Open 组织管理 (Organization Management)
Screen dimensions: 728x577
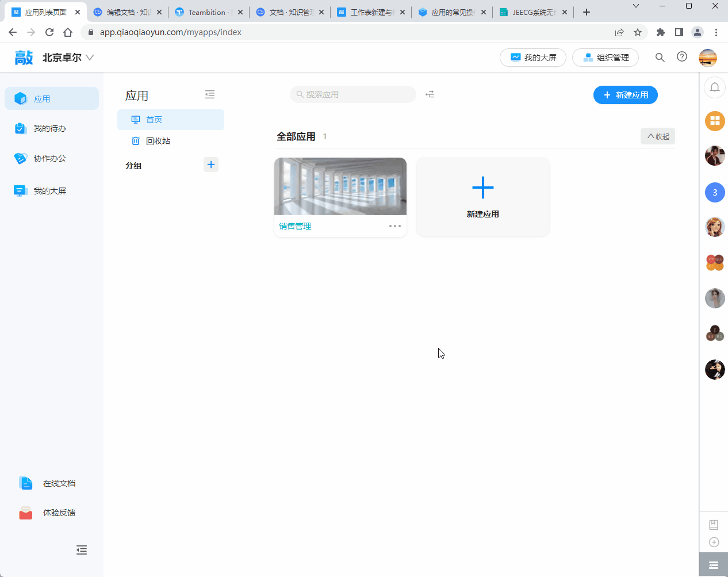(606, 58)
